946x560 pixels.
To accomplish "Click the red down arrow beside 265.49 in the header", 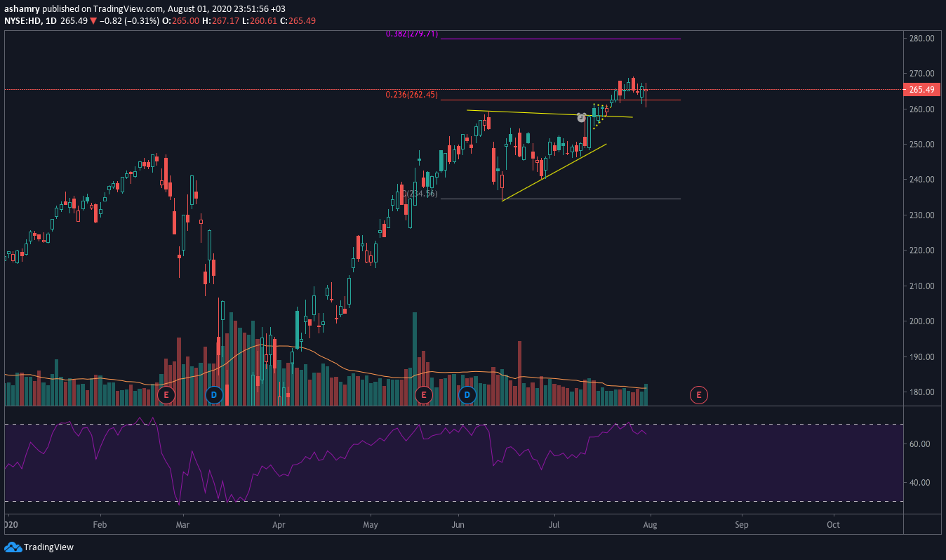I will click(x=93, y=21).
